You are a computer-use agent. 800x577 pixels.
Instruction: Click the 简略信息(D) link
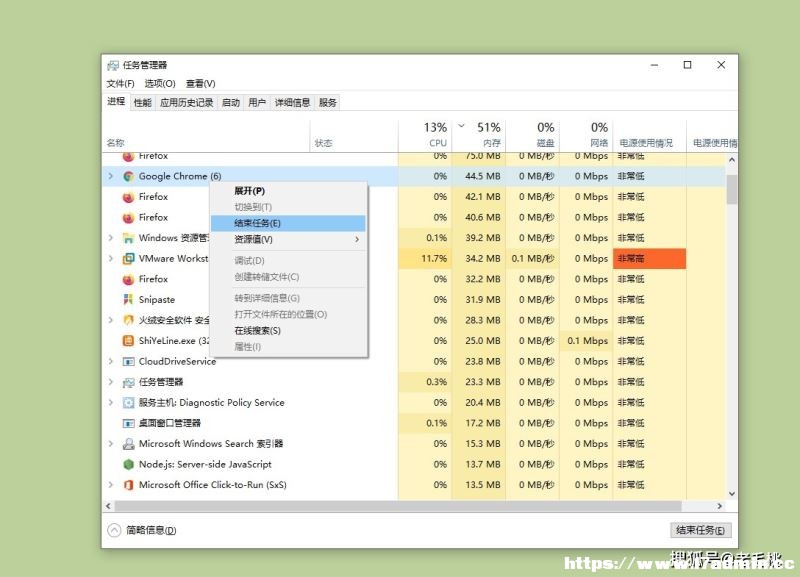point(151,531)
